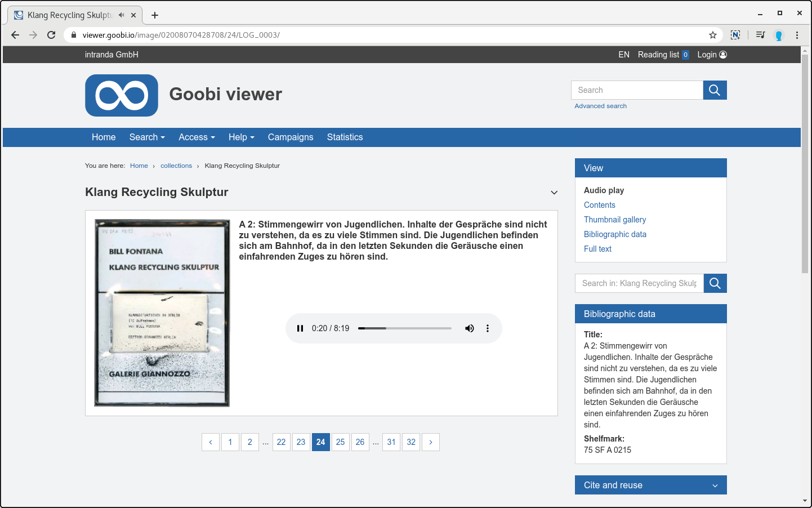The image size is (812, 508).
Task: Go to page 22
Action: (x=282, y=442)
